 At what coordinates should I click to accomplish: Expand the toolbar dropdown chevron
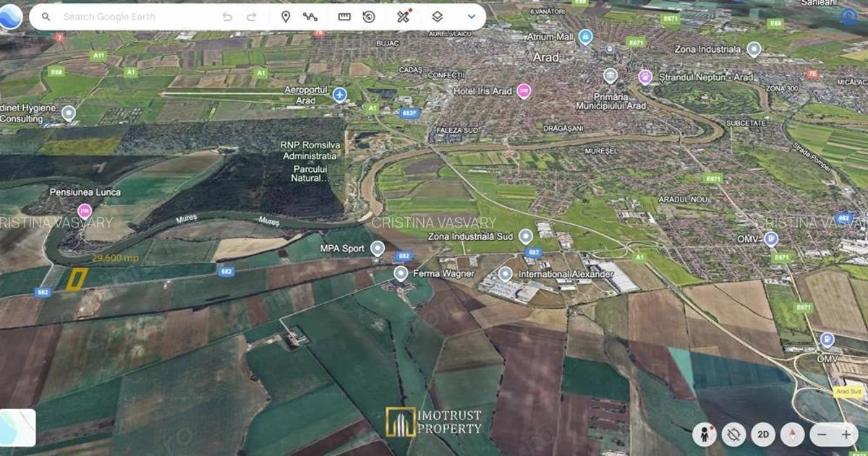point(472,17)
